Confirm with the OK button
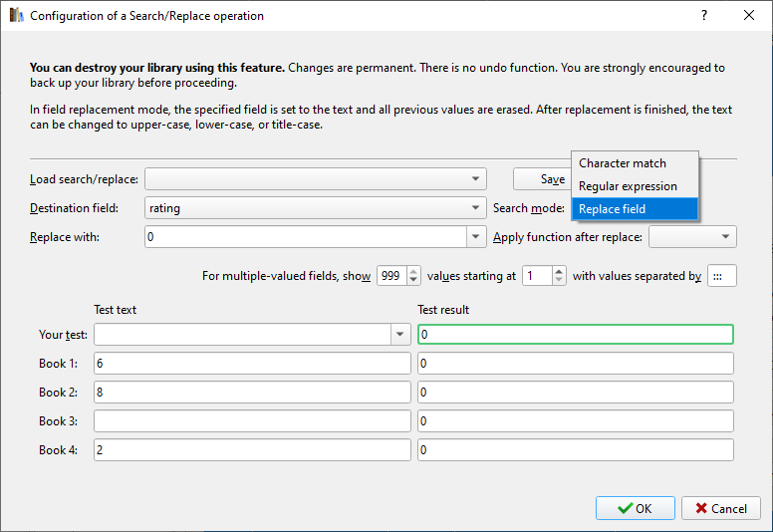773x532 pixels. (x=635, y=508)
